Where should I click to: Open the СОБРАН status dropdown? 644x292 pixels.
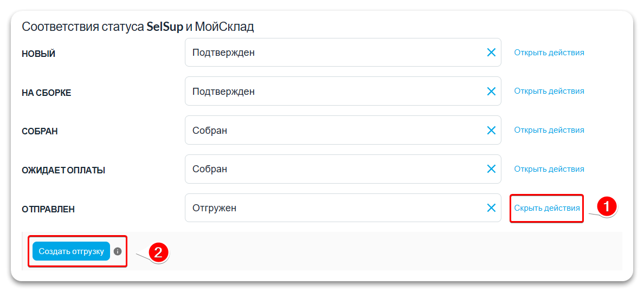tap(333, 131)
